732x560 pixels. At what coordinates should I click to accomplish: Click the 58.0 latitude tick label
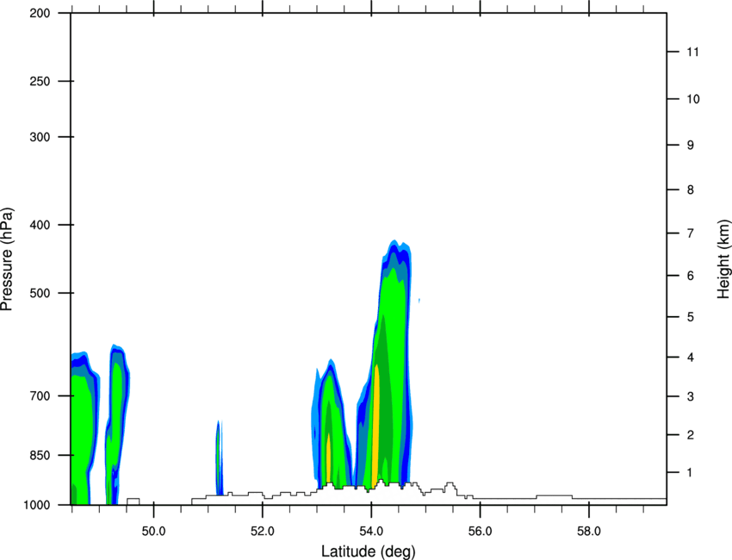pos(589,532)
